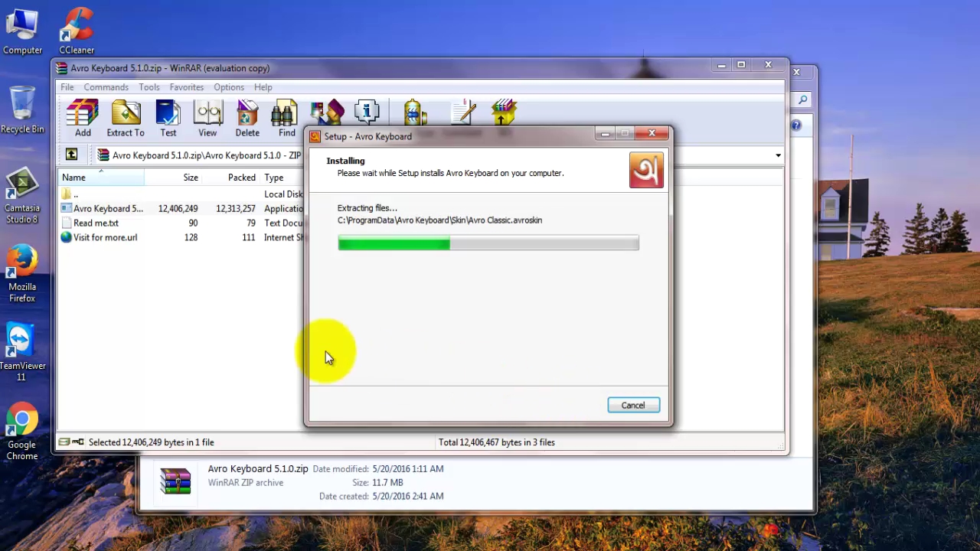Open the Visit for more.url shortcut
The height and width of the screenshot is (551, 980).
click(x=105, y=237)
